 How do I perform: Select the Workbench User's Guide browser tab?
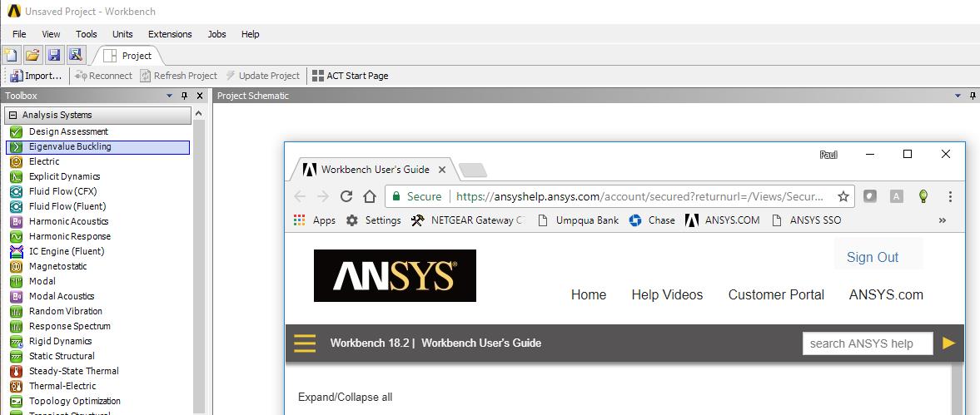(x=374, y=169)
